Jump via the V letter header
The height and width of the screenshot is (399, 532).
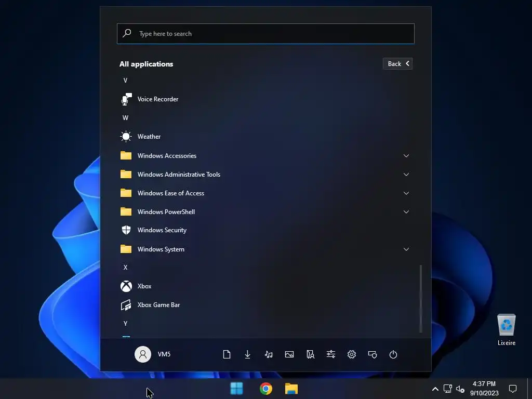coord(125,81)
